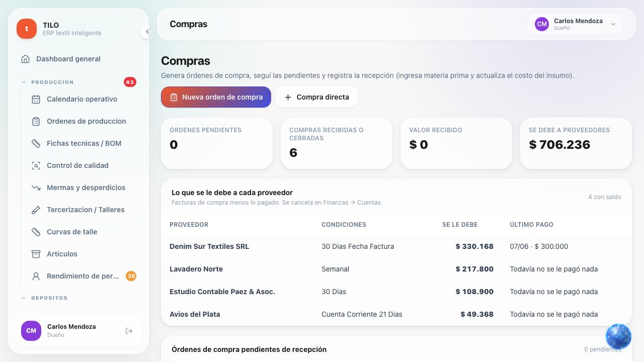
Task: Click the orange 36 badge on Rendimiento
Action: 131,276
